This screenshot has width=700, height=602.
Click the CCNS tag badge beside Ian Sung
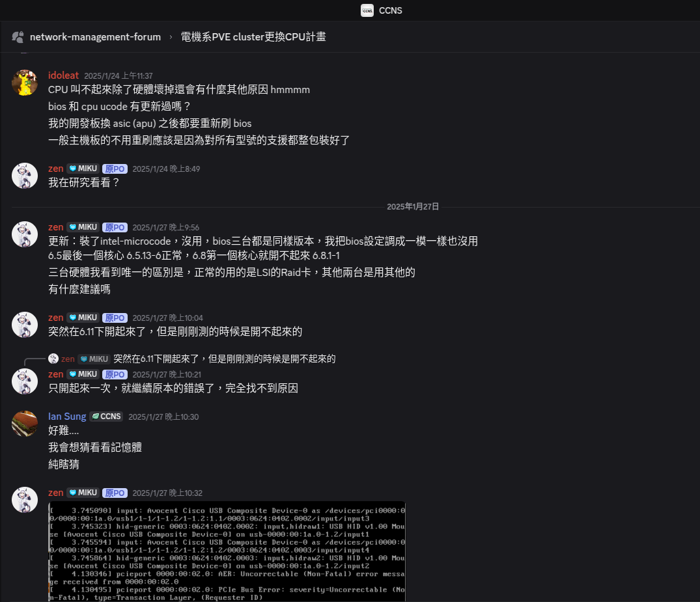tap(106, 417)
